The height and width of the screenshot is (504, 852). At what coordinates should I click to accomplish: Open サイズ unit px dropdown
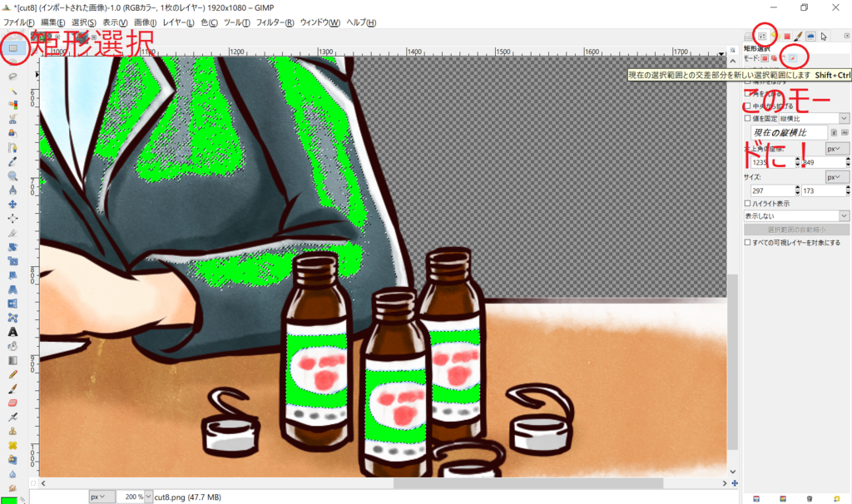click(837, 177)
